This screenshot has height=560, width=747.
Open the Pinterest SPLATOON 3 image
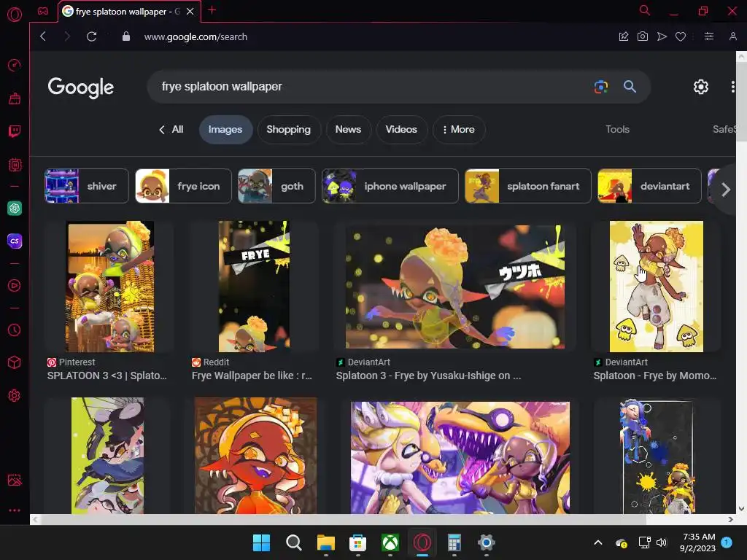[109, 286]
